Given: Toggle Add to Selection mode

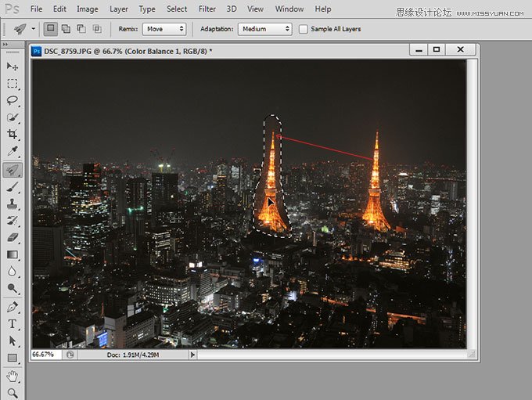Looking at the screenshot, I should [66, 29].
